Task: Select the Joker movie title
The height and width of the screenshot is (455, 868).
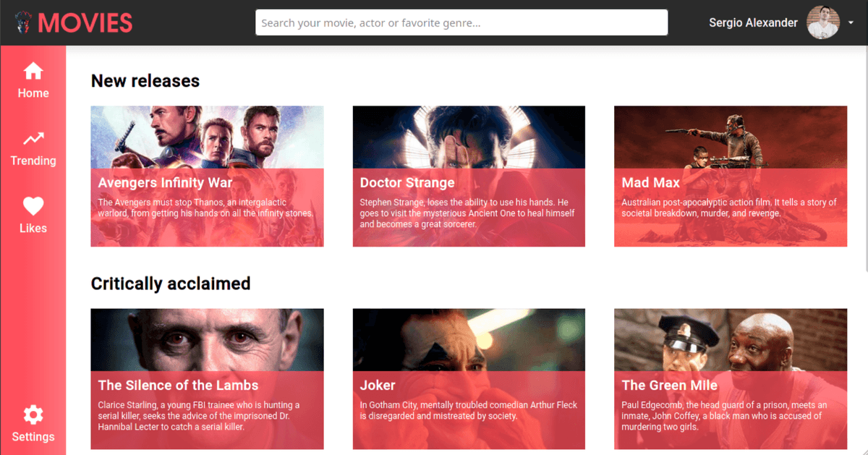Action: coord(377,385)
